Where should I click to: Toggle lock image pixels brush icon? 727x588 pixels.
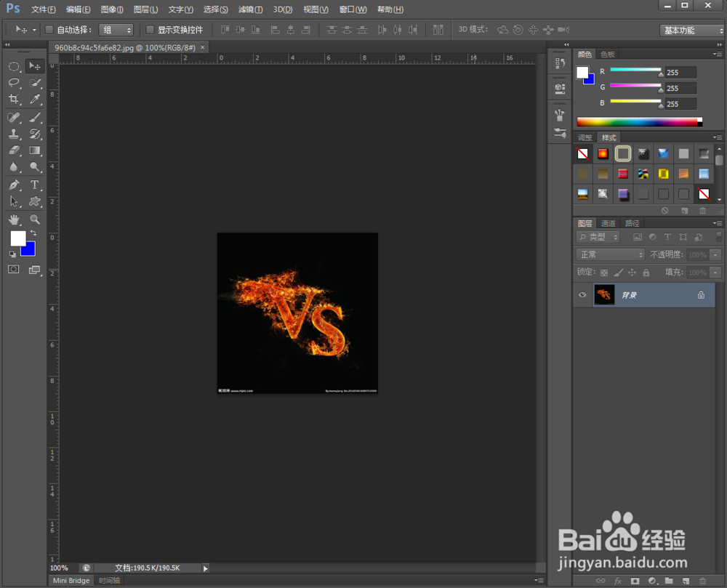[x=618, y=273]
